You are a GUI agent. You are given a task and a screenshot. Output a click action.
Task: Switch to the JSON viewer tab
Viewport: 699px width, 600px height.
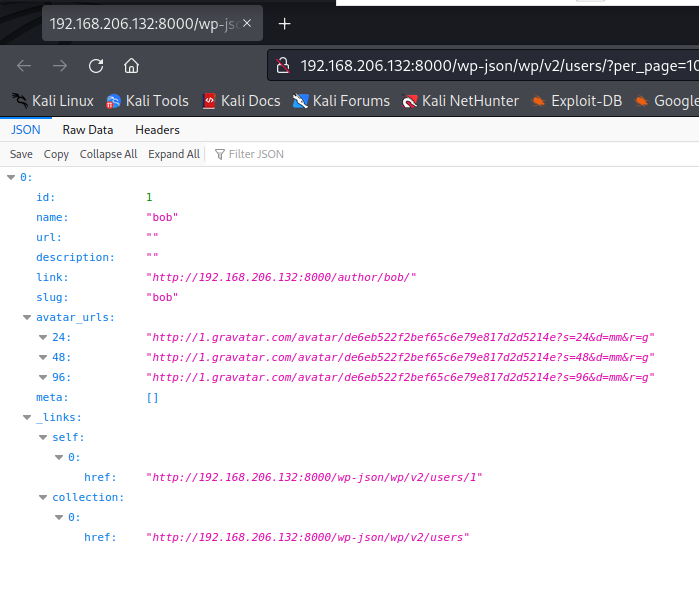(25, 130)
